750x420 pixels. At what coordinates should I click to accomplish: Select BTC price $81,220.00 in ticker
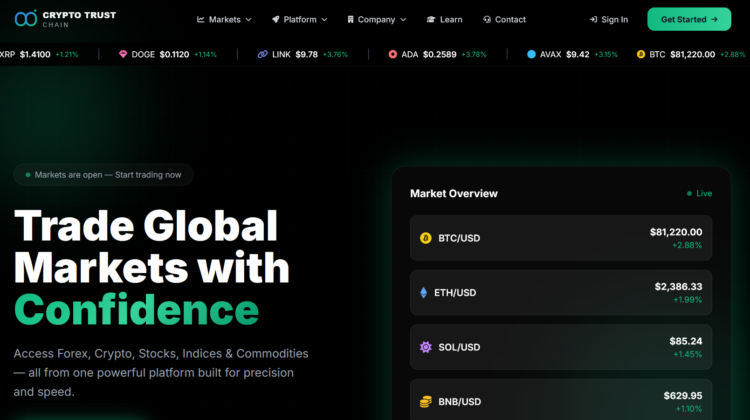pos(693,55)
